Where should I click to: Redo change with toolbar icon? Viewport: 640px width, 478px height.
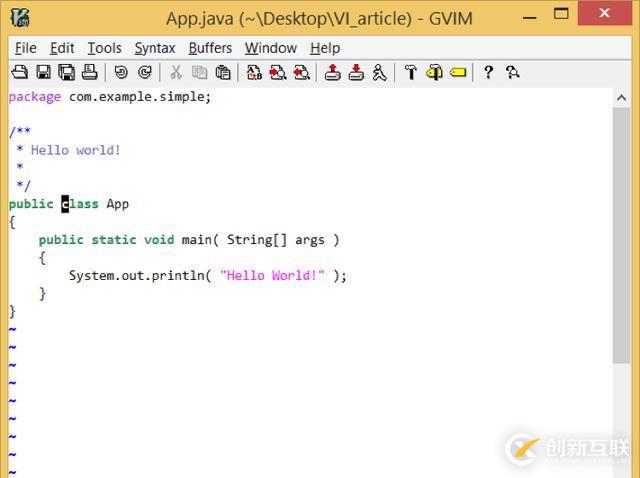click(x=144, y=72)
